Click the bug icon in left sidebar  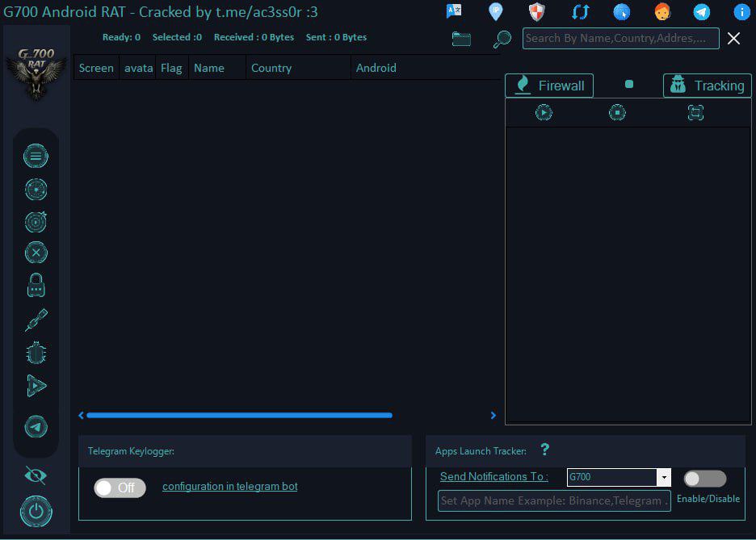36,353
